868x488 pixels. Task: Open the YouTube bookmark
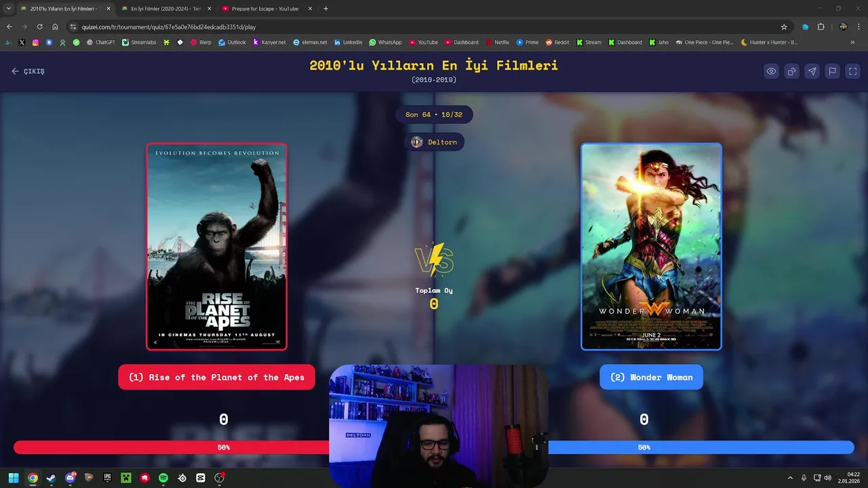coord(423,42)
